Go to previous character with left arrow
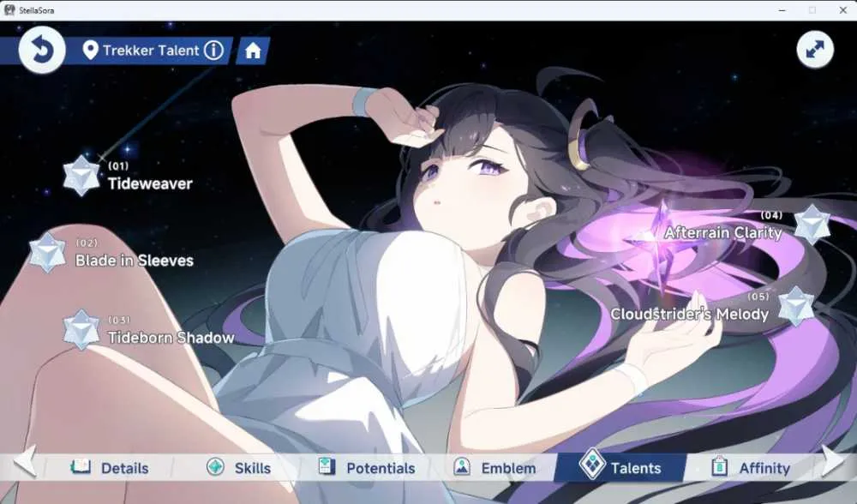The image size is (857, 504). 25,461
